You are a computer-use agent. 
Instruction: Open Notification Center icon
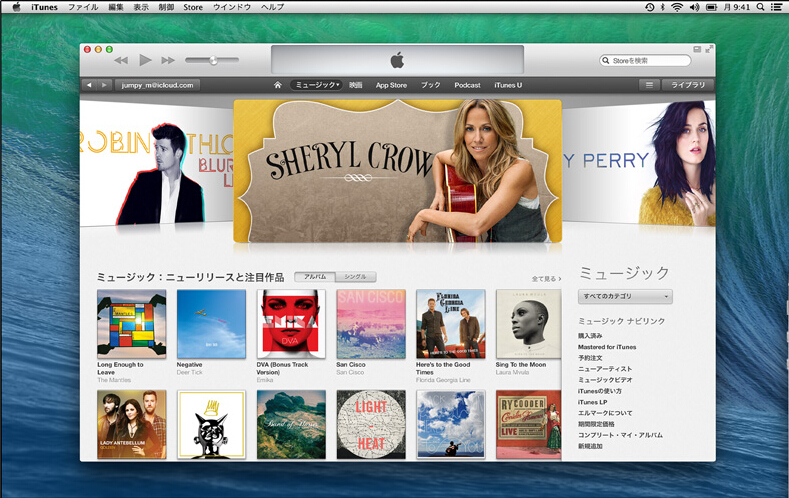(x=776, y=7)
